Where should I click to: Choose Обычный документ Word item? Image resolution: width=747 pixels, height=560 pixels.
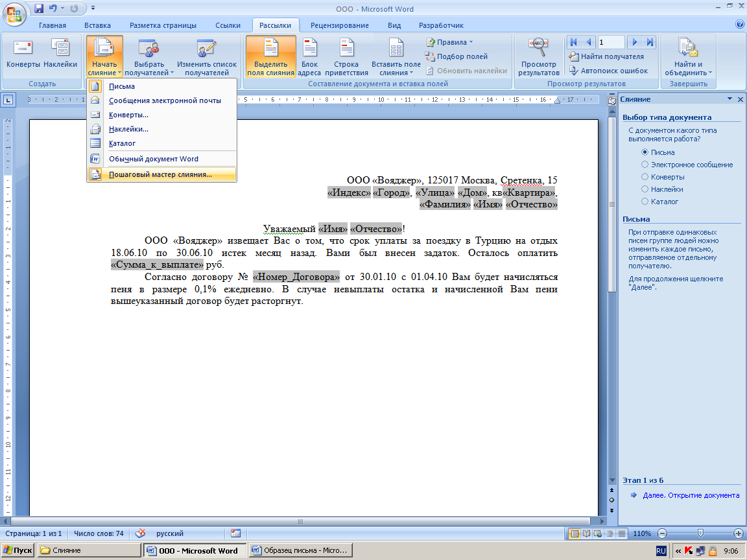pyautogui.click(x=162, y=159)
